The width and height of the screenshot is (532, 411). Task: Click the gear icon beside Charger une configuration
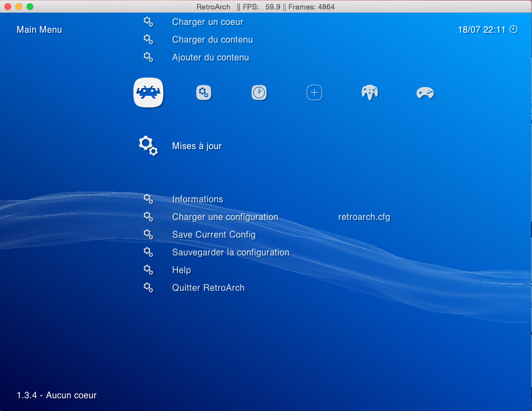tap(148, 217)
